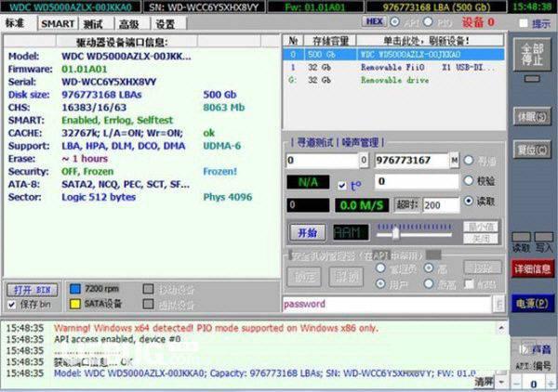Click the F button beside password field
Screen dimensions: 558x392
click(x=498, y=305)
